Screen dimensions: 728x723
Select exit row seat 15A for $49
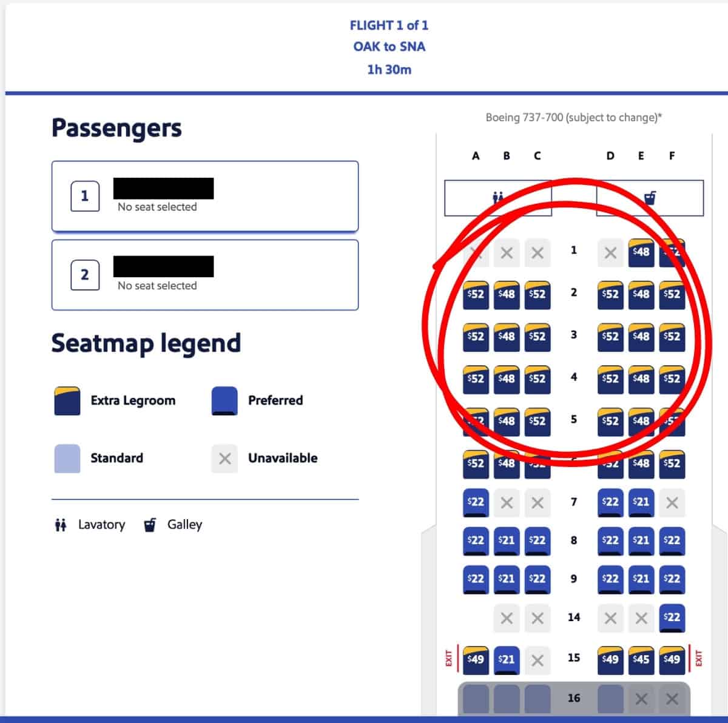pyautogui.click(x=476, y=657)
